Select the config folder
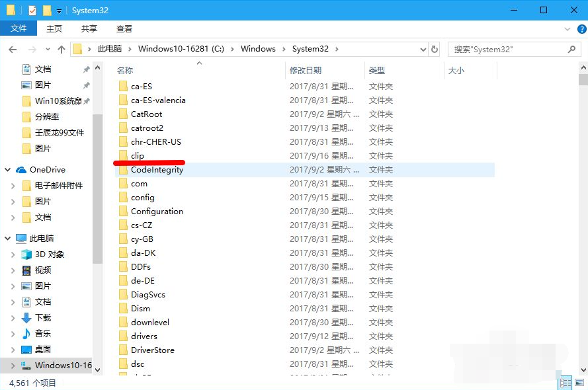 point(142,198)
